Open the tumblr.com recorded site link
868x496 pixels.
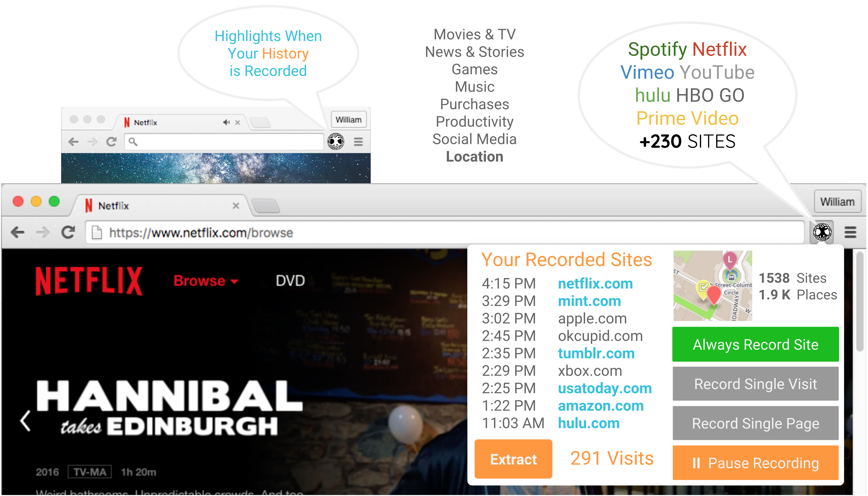(596, 353)
